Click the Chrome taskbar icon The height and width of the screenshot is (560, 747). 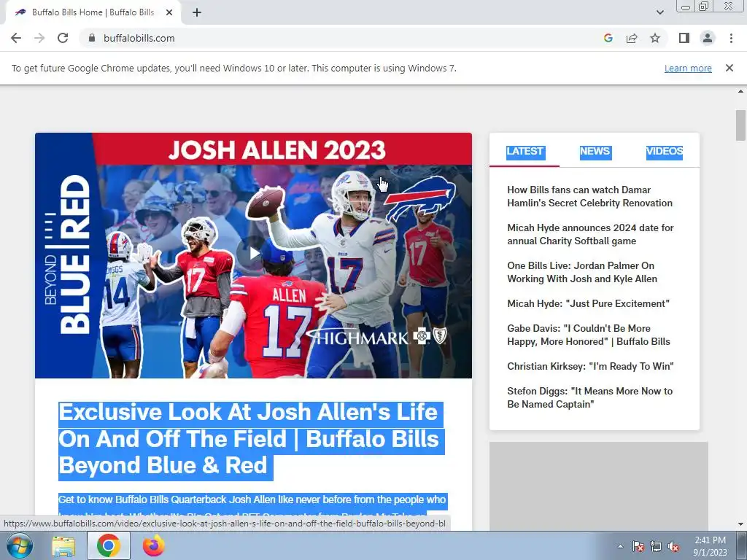[x=108, y=545]
